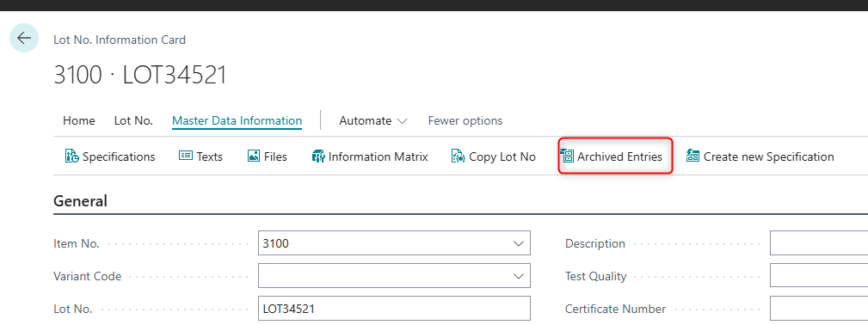
Task: Open the Archived Entries icon
Action: click(x=567, y=156)
